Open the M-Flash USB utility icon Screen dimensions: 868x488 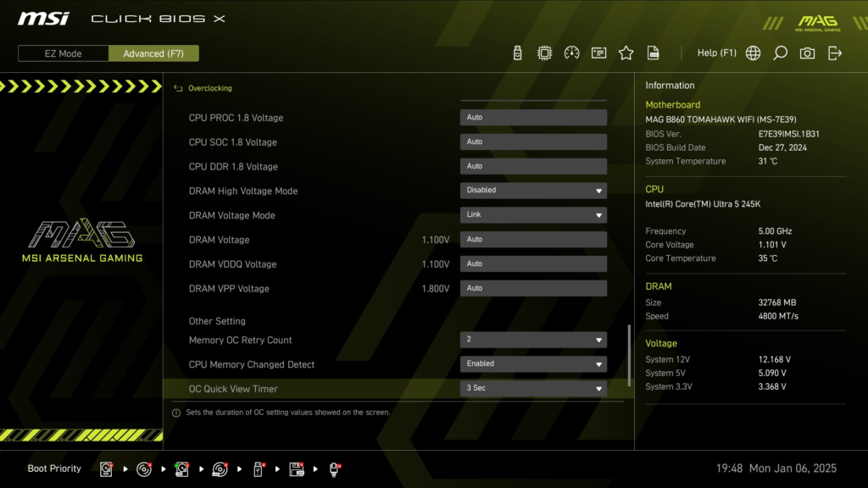coord(517,52)
